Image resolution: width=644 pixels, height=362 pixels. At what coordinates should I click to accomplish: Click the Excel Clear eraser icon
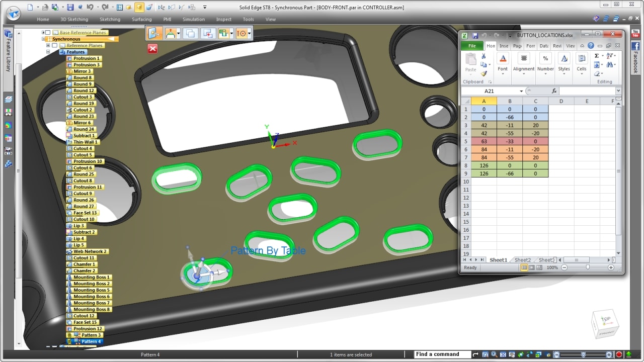click(x=597, y=73)
